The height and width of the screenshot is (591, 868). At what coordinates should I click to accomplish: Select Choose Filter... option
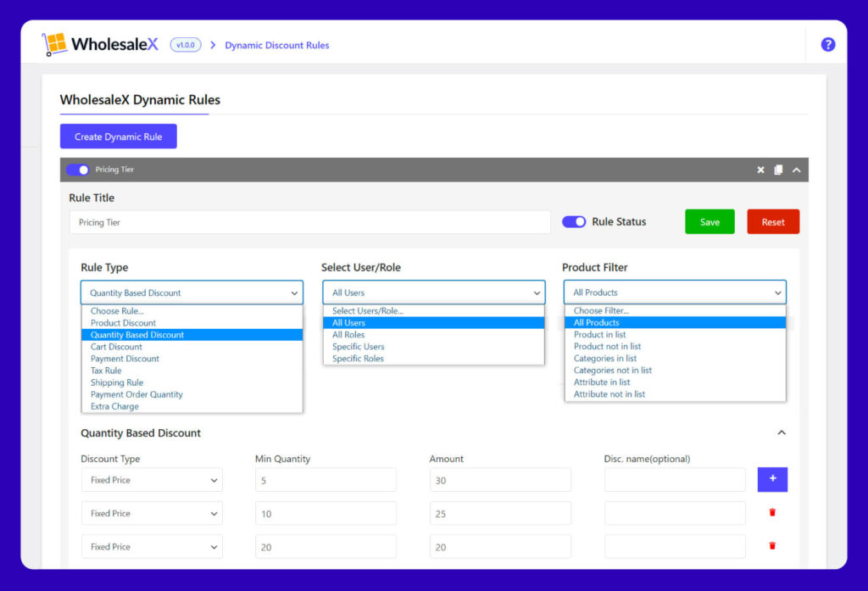point(676,310)
